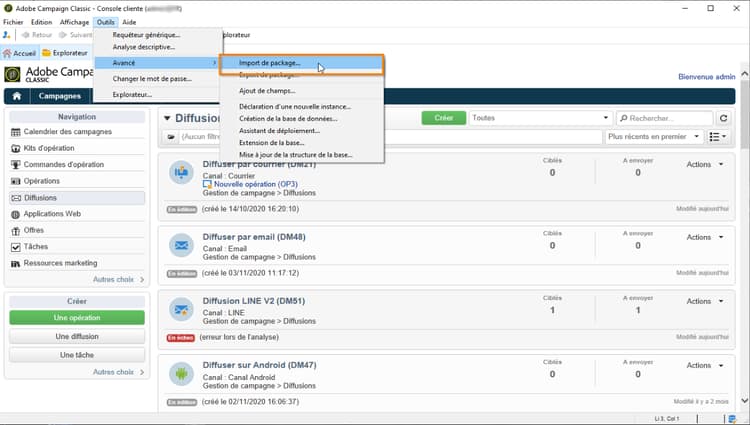Select Diffusions in navigation panel
The image size is (750, 425).
point(77,198)
